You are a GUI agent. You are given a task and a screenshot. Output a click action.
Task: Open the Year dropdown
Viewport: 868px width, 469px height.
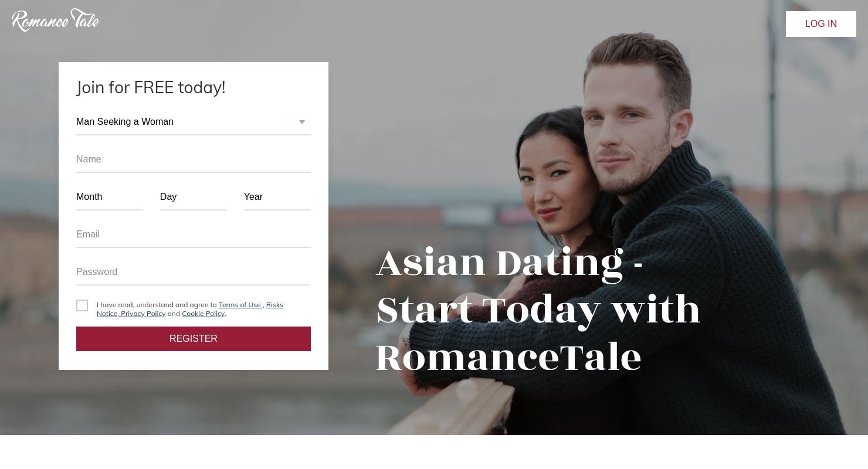pyautogui.click(x=277, y=197)
